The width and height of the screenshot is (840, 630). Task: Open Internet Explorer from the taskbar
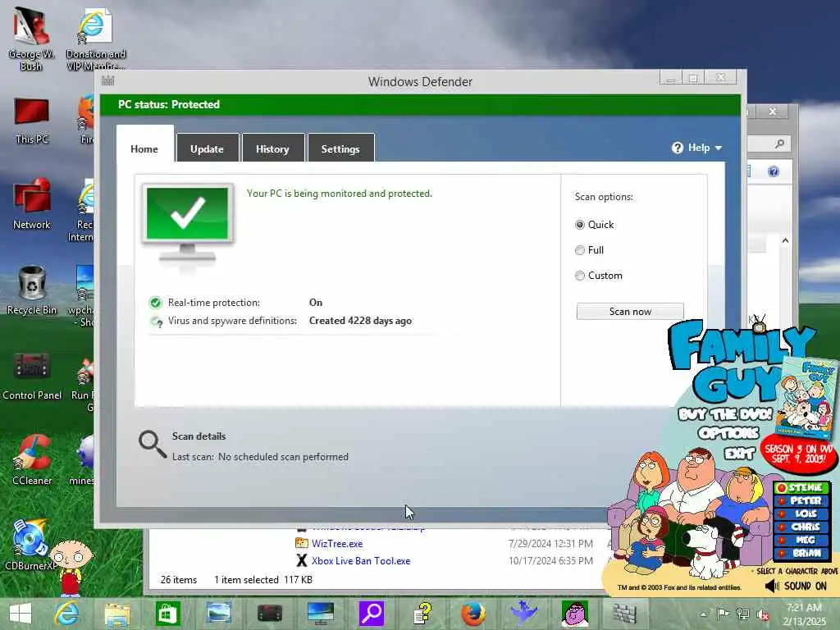(67, 614)
